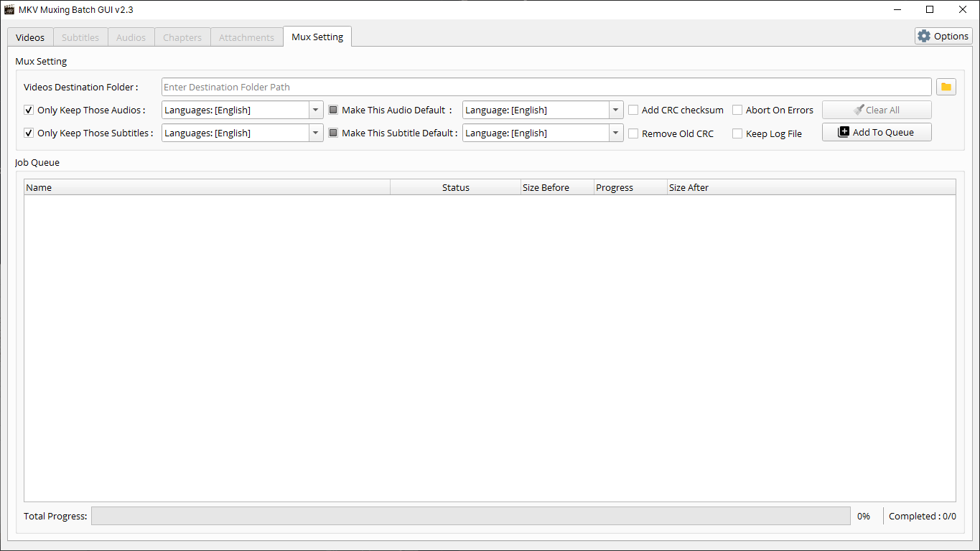Toggle Make This Audio Default
This screenshot has height=551, width=980.
click(x=332, y=110)
